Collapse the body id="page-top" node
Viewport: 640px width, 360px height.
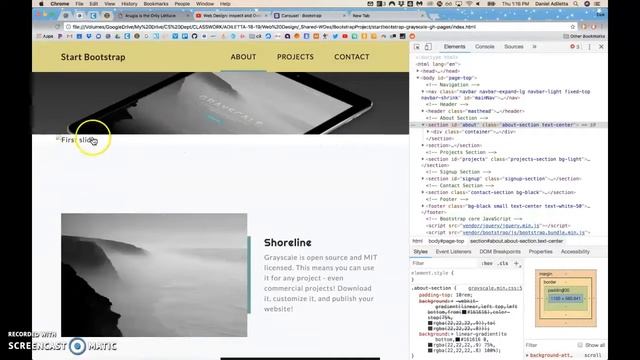(418, 78)
